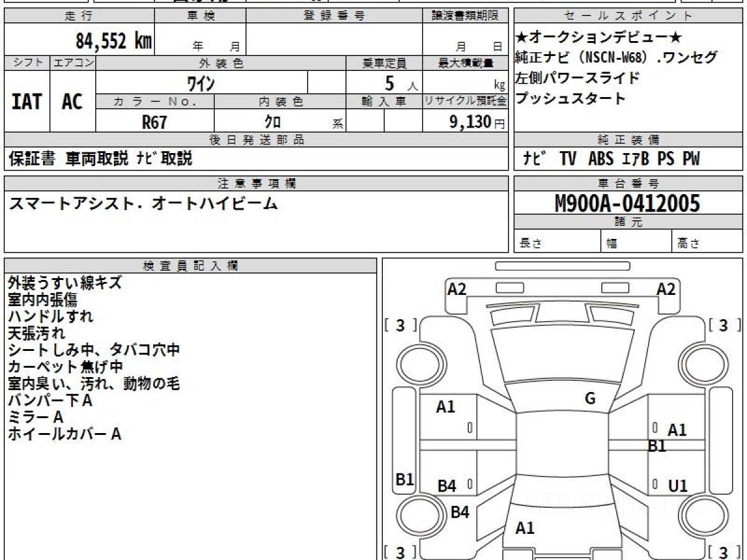Select the 外装色 field header
Viewport: 747px width, 560px height.
tap(221, 63)
